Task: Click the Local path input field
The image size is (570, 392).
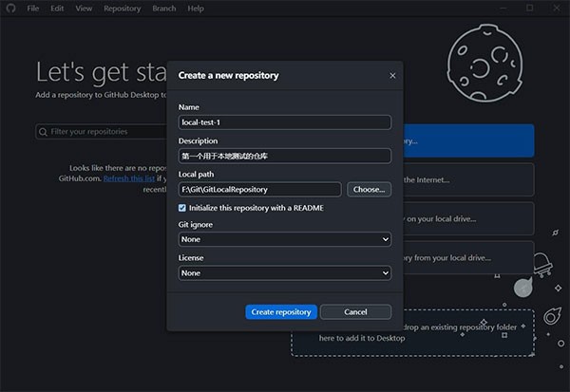Action: tap(260, 189)
